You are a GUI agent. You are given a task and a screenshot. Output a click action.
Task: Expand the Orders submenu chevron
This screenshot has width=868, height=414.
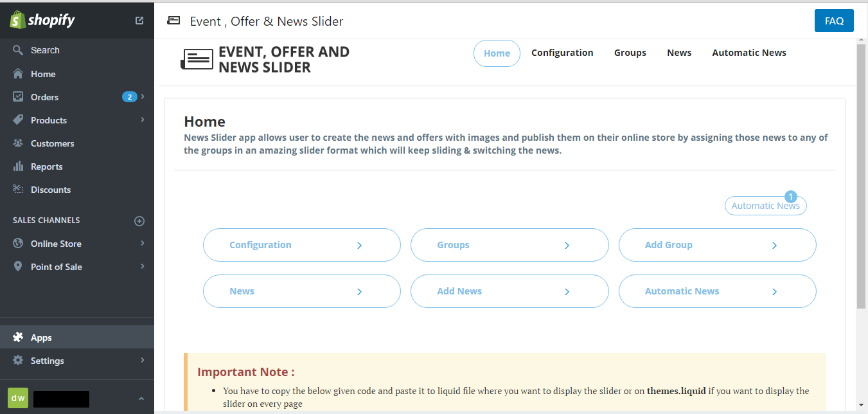pos(143,97)
